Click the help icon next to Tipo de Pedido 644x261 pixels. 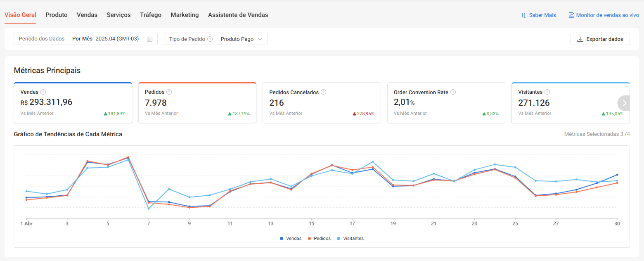click(x=210, y=39)
